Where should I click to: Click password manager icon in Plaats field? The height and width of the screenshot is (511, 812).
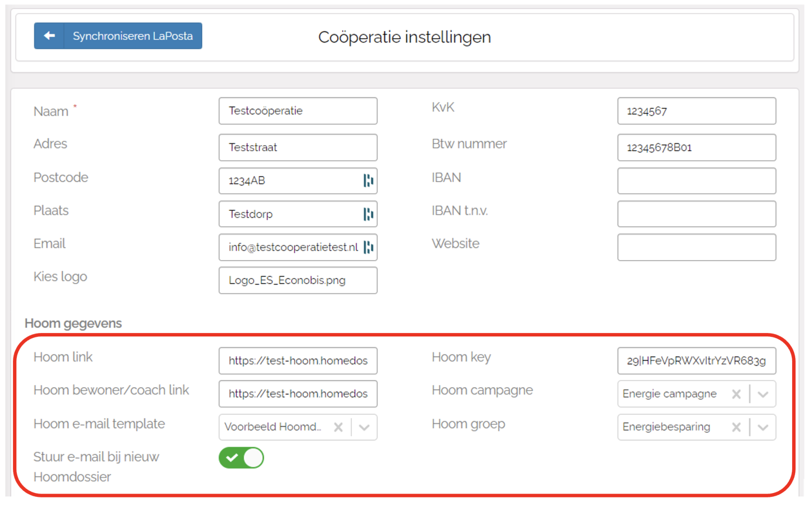pos(368,214)
